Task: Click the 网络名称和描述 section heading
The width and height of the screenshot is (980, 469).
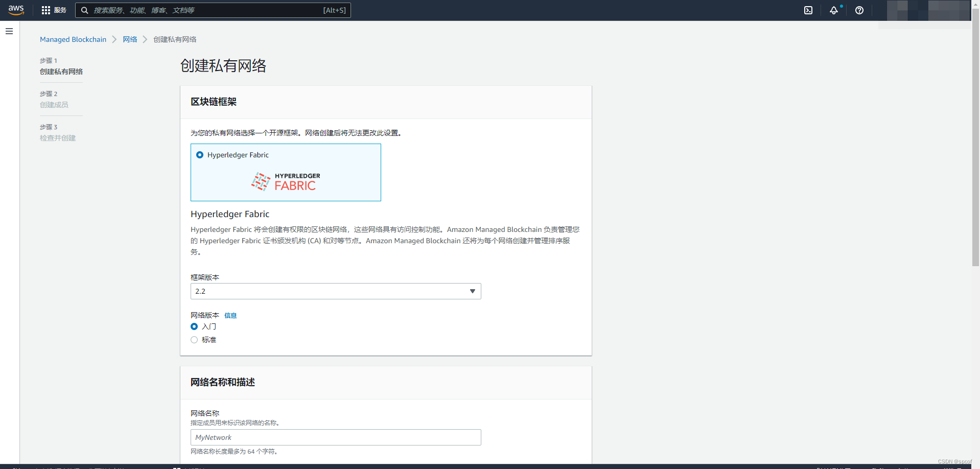Action: 223,382
